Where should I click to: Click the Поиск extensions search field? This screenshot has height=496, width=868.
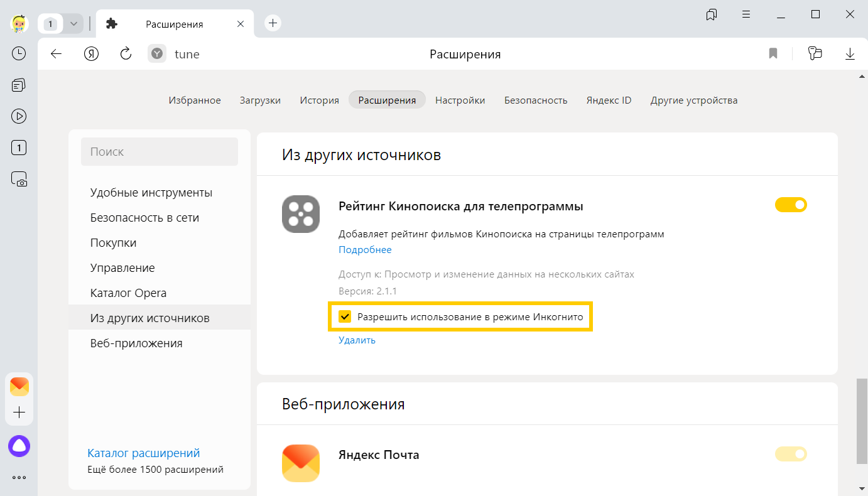tap(160, 151)
